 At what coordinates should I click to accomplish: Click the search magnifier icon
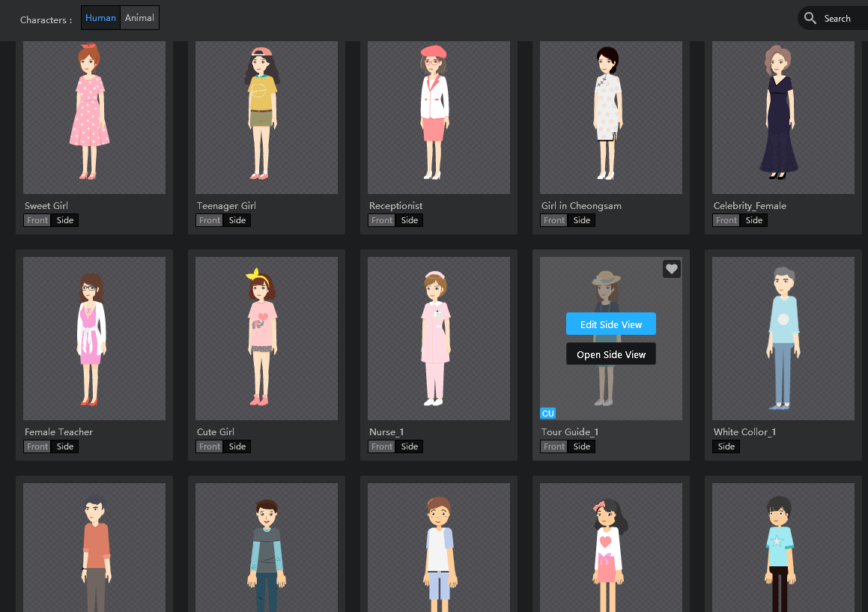click(x=810, y=18)
